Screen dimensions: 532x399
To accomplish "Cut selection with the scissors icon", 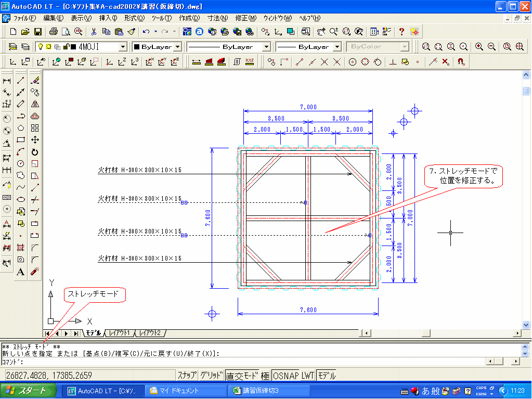I will 94,32.
